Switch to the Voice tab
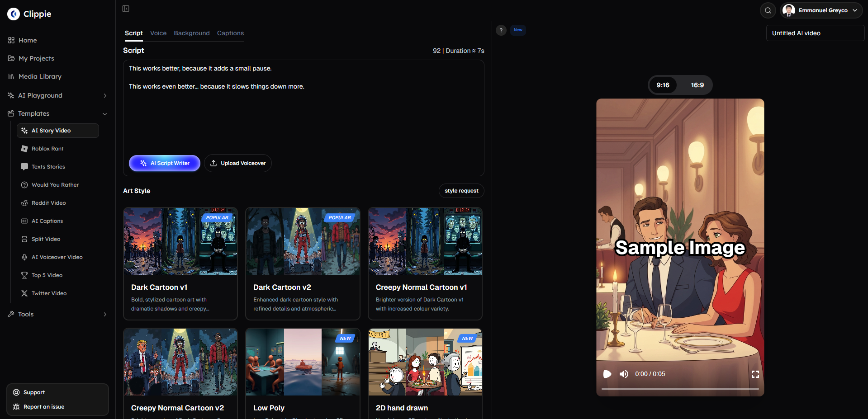Viewport: 868px width, 419px height. coord(158,33)
